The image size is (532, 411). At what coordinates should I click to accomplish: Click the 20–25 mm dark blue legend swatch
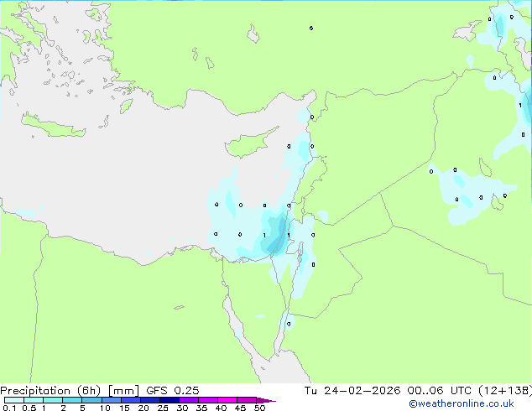coord(150,400)
